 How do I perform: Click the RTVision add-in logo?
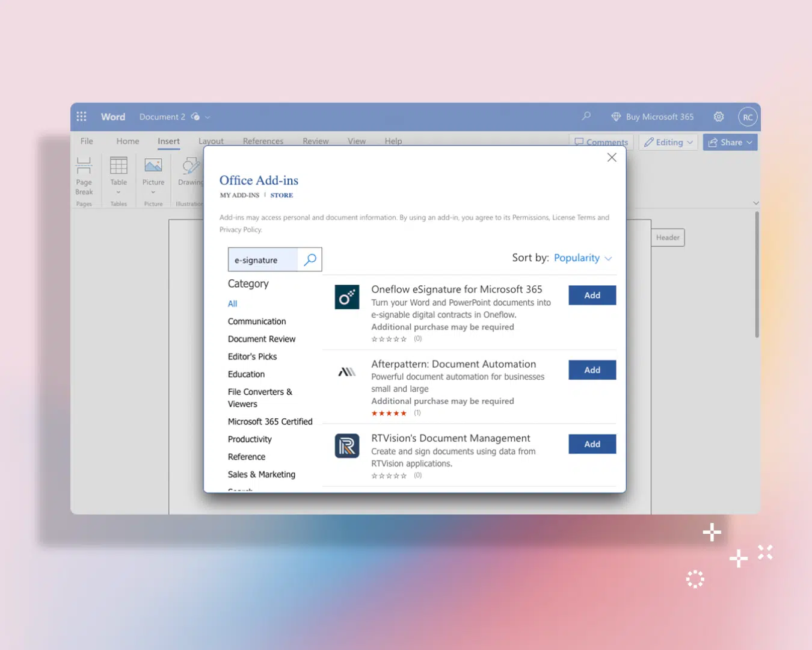click(347, 446)
